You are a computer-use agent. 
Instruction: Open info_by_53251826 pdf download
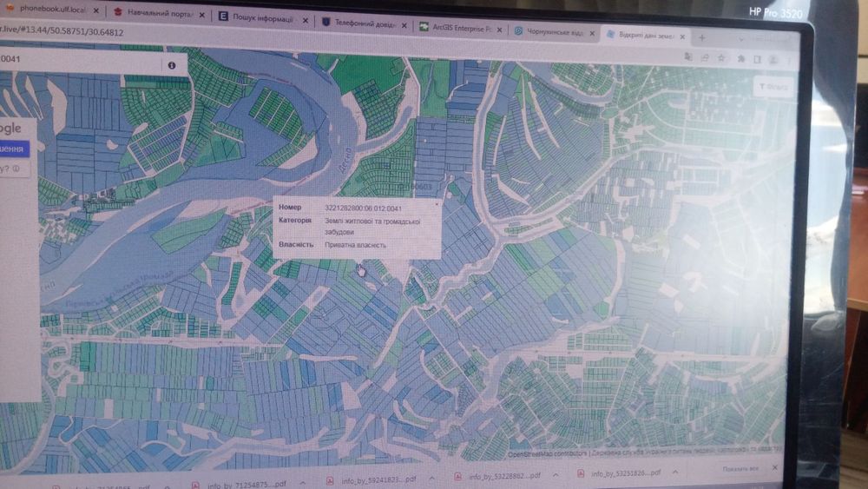[620, 473]
